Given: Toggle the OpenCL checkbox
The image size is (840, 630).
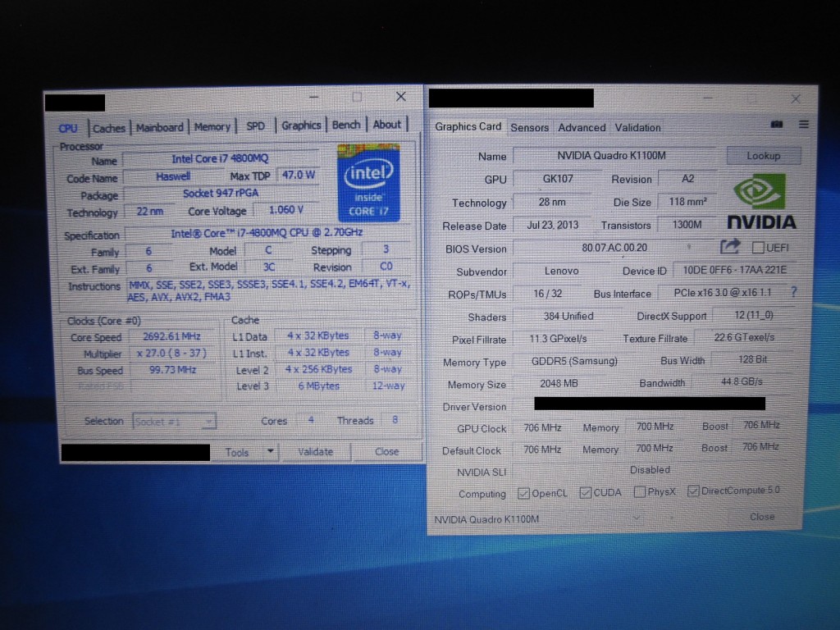Looking at the screenshot, I should (x=523, y=493).
